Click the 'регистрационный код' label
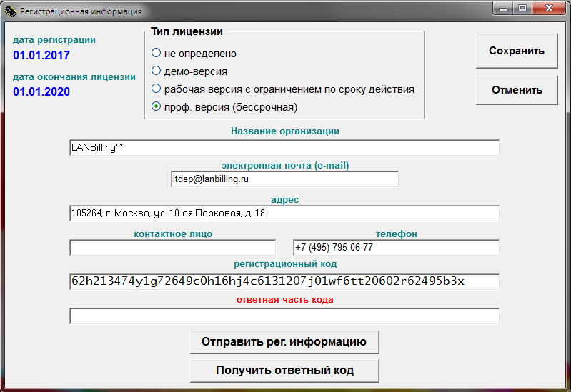The height and width of the screenshot is (392, 571). point(285,264)
